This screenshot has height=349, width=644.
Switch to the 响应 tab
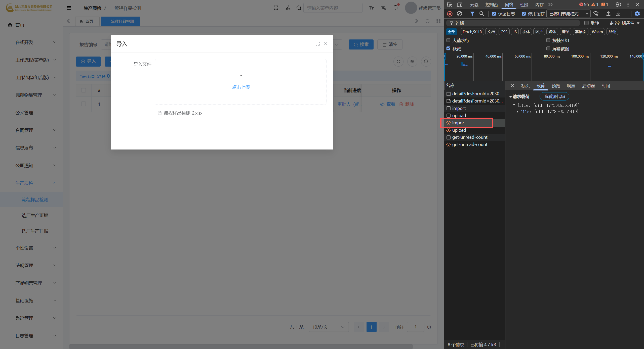(x=571, y=86)
